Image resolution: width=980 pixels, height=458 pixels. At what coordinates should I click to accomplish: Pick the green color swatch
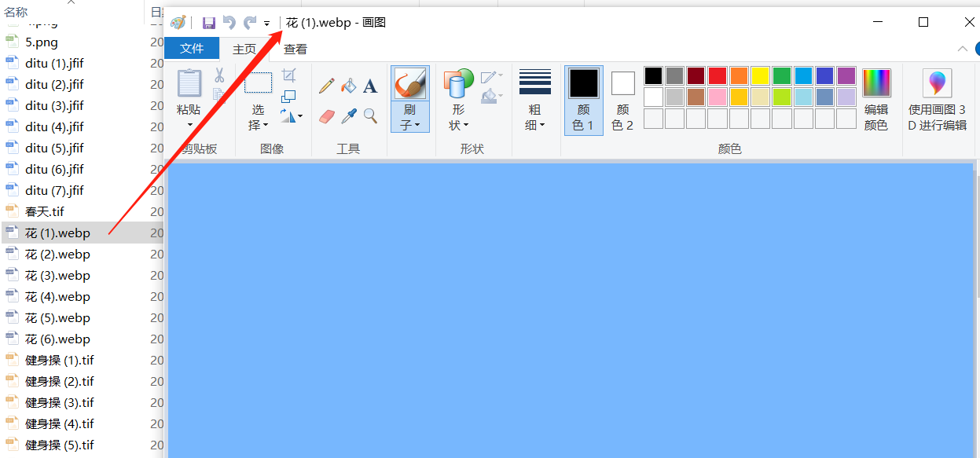(x=781, y=75)
